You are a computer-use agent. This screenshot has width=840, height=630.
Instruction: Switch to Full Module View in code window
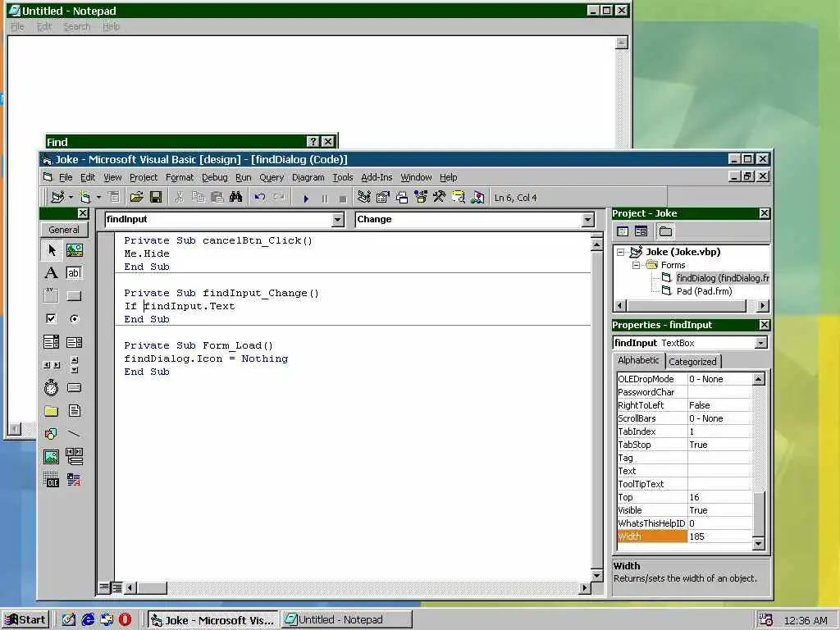(x=116, y=587)
